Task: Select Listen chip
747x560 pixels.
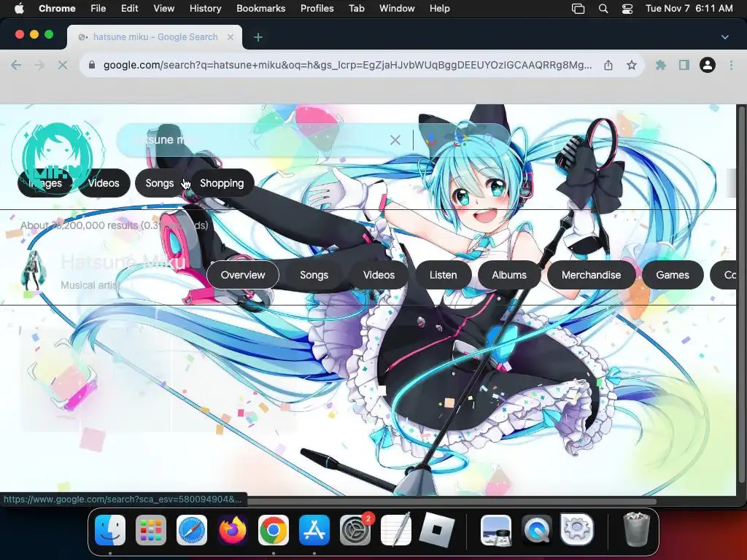Action: [443, 275]
